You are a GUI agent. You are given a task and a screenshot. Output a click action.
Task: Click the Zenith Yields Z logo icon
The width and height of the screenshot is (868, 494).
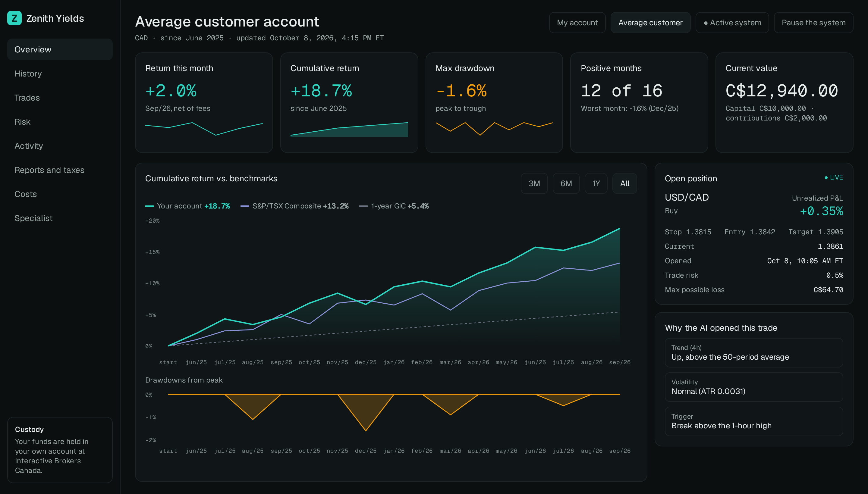[x=14, y=18]
